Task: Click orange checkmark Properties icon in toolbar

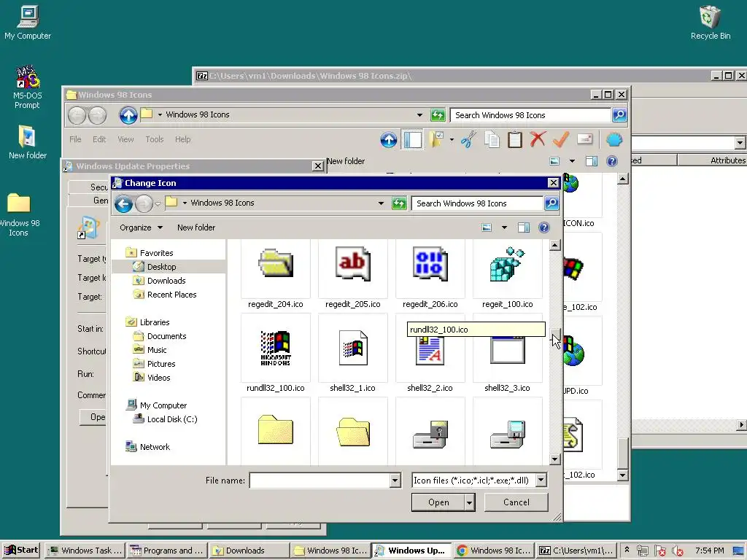Action: [x=561, y=139]
